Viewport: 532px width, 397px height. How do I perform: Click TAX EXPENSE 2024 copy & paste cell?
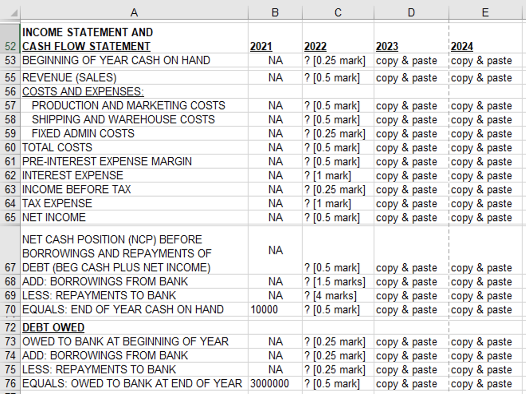485,203
